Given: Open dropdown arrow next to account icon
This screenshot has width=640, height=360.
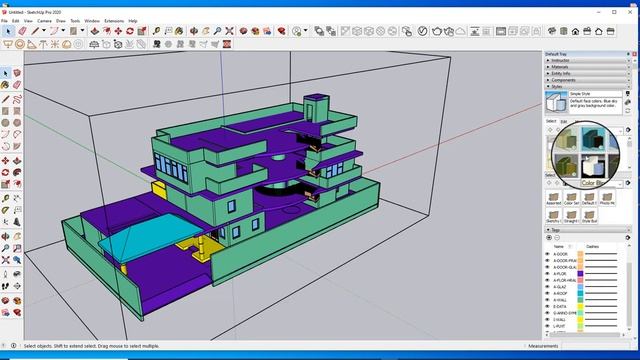Looking at the screenshot, I should [305, 31].
